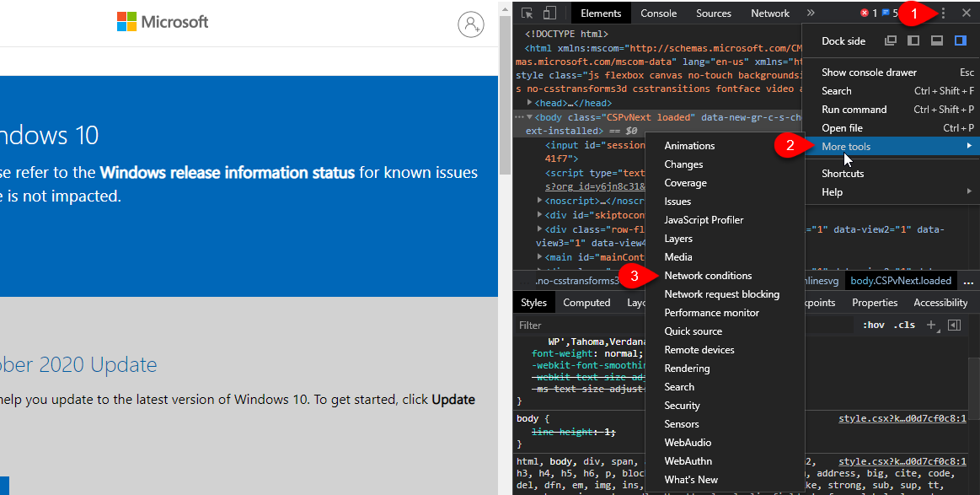The width and height of the screenshot is (980, 495).
Task: Select body.CSPvNext.loaded breadcrumb
Action: pyautogui.click(x=901, y=281)
